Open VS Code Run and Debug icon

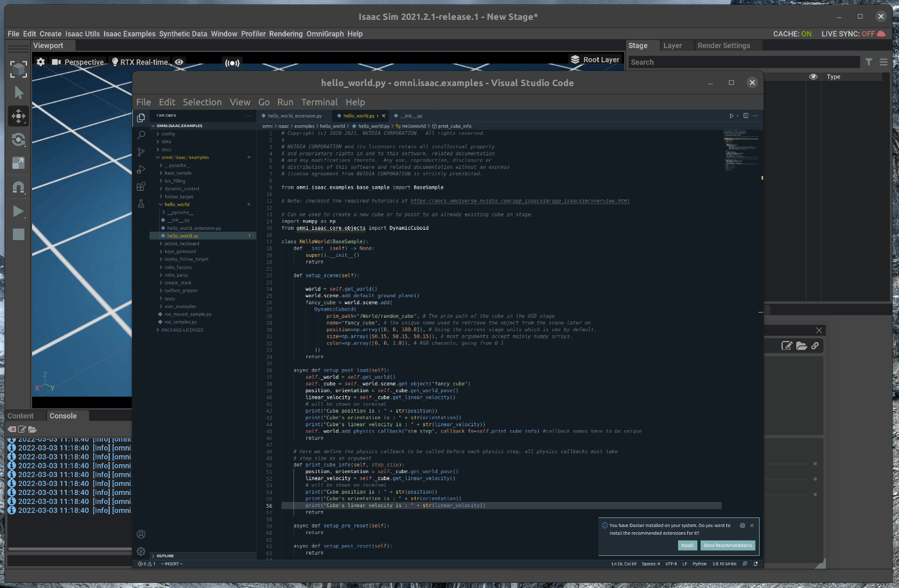click(141, 169)
